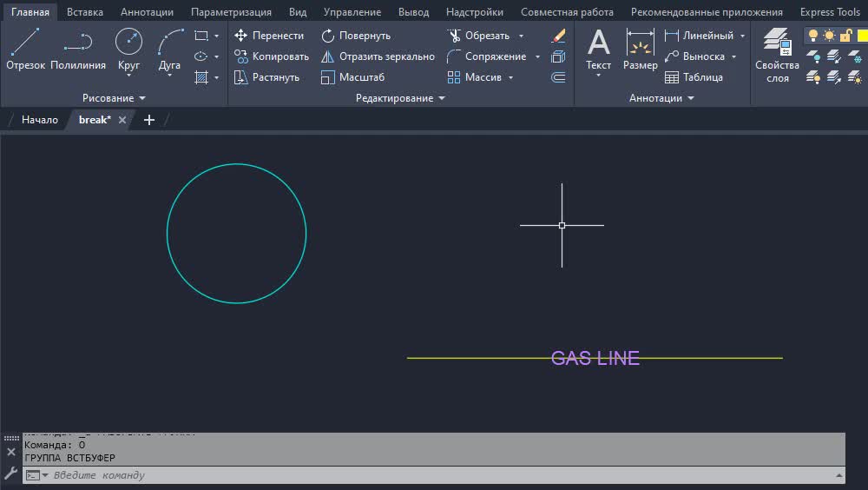
Task: Expand the Обрезать dropdown arrow
Action: point(521,36)
